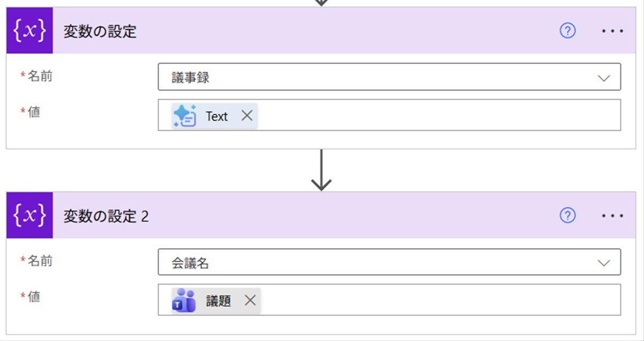Click the variable icon on 変数の設定 2 card
The height and width of the screenshot is (341, 644).
click(x=30, y=216)
